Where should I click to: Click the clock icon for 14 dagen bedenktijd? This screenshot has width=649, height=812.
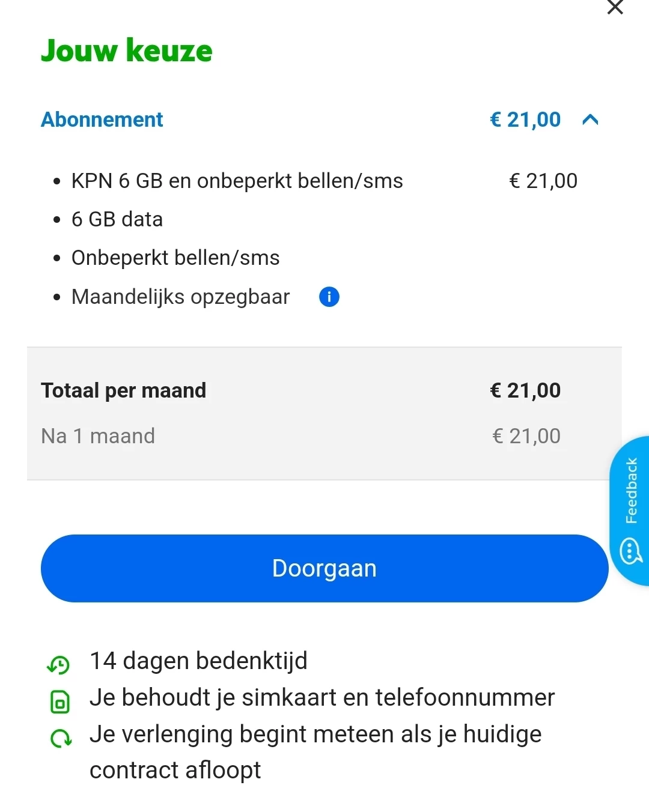point(59,664)
